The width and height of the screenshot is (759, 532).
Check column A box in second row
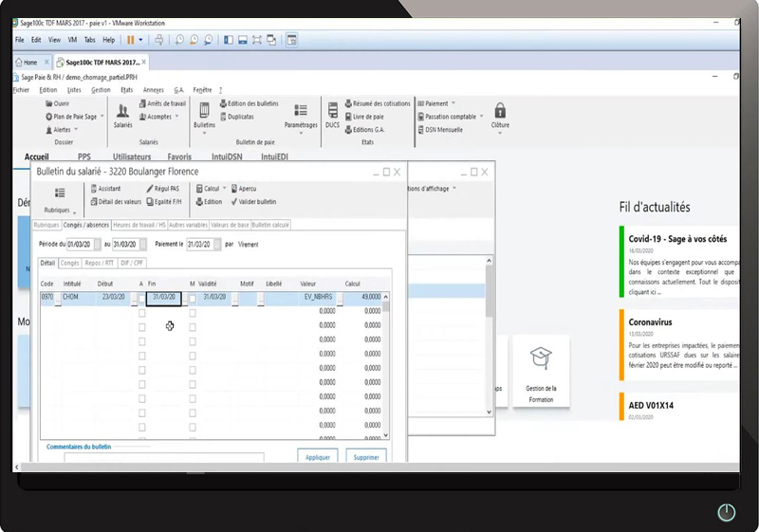tap(142, 311)
